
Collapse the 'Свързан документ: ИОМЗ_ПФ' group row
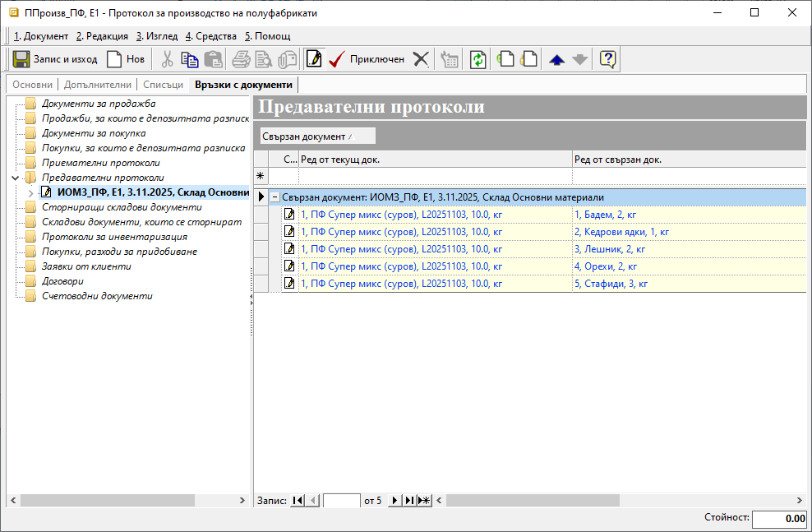tap(275, 197)
